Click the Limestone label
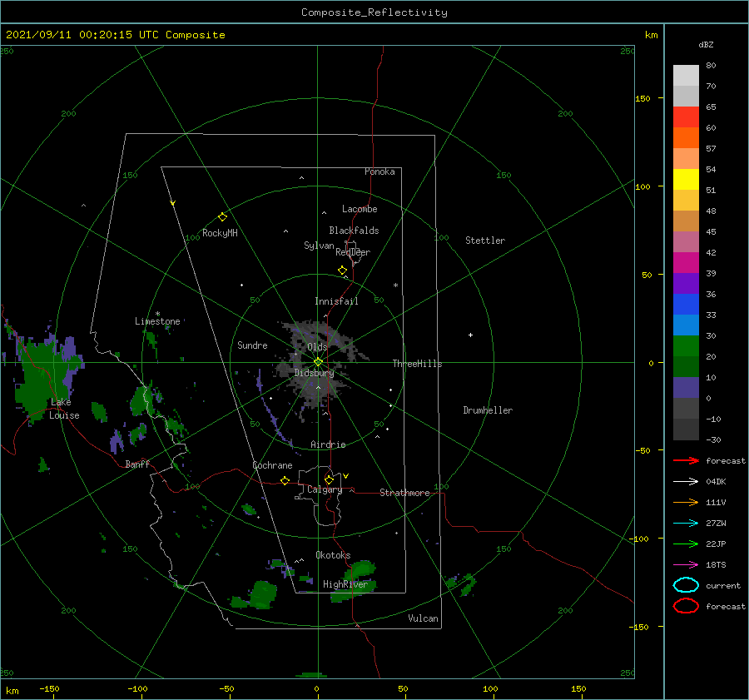The width and height of the screenshot is (749, 700). click(x=157, y=321)
